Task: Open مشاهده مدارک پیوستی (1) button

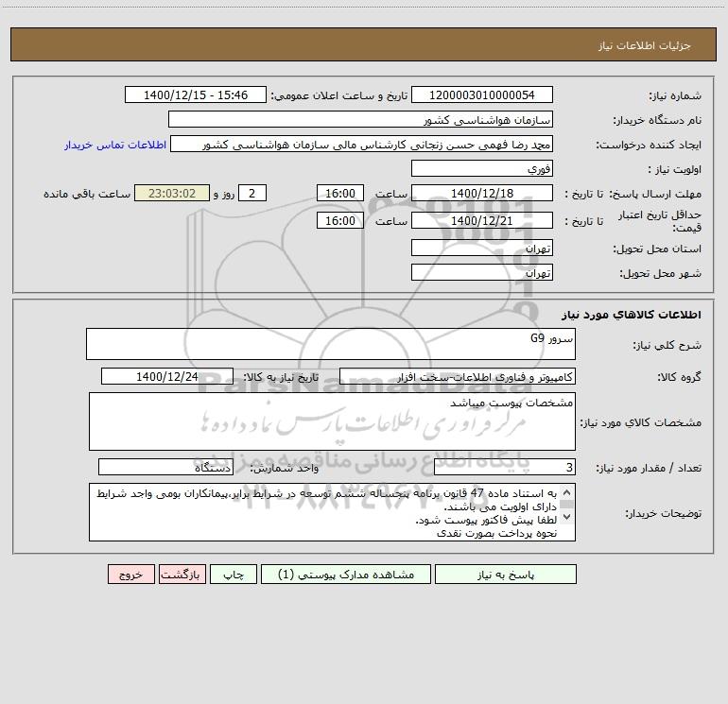Action: tap(346, 575)
